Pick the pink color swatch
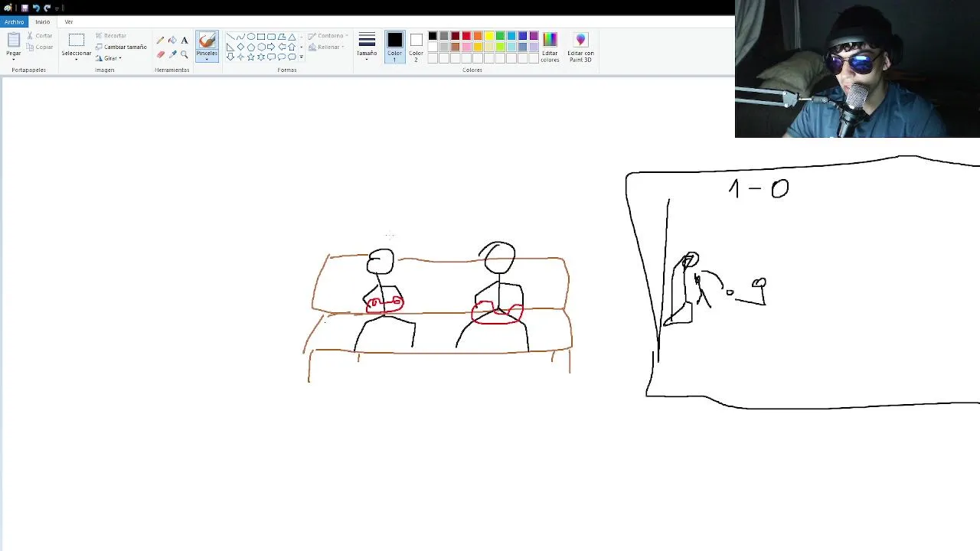 [x=466, y=47]
